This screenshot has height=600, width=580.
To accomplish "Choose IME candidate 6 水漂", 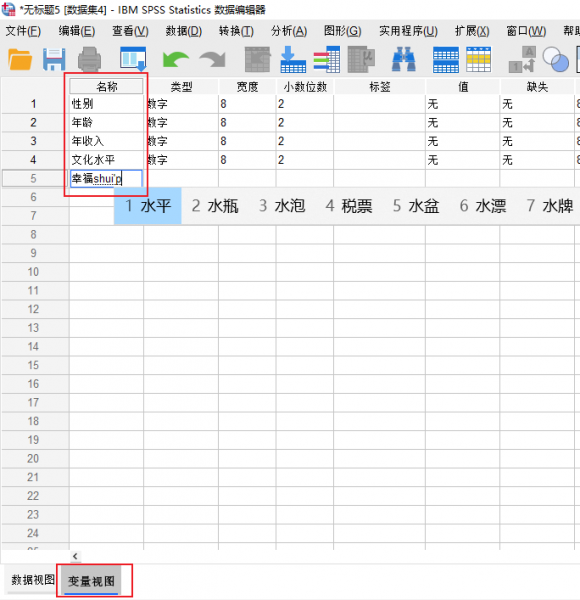I will [483, 206].
